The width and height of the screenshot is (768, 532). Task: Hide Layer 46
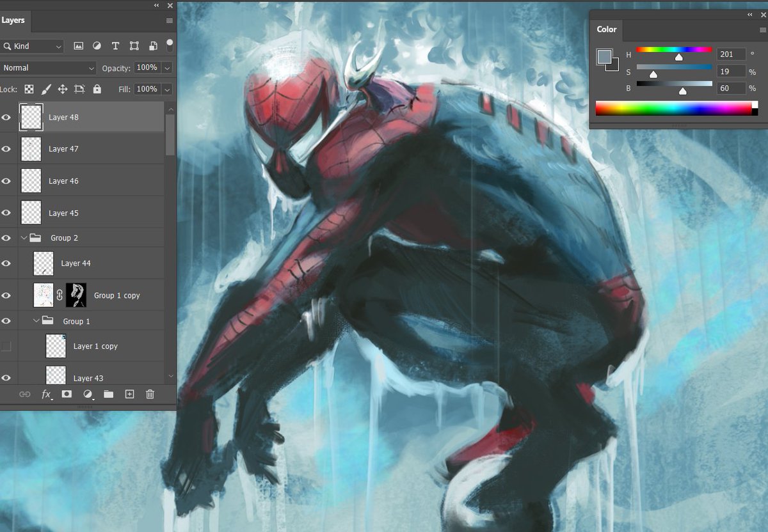(x=6, y=181)
